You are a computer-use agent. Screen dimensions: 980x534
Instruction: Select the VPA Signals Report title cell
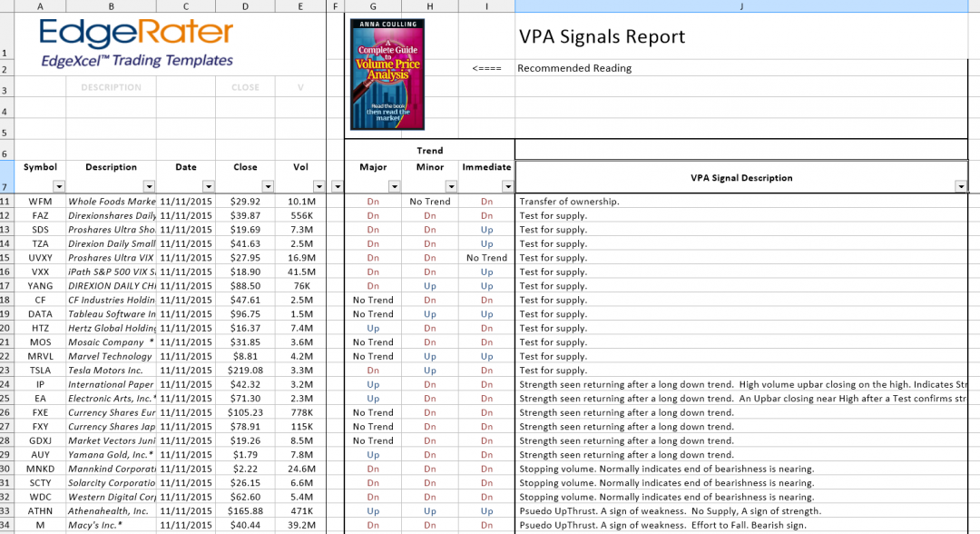[599, 36]
